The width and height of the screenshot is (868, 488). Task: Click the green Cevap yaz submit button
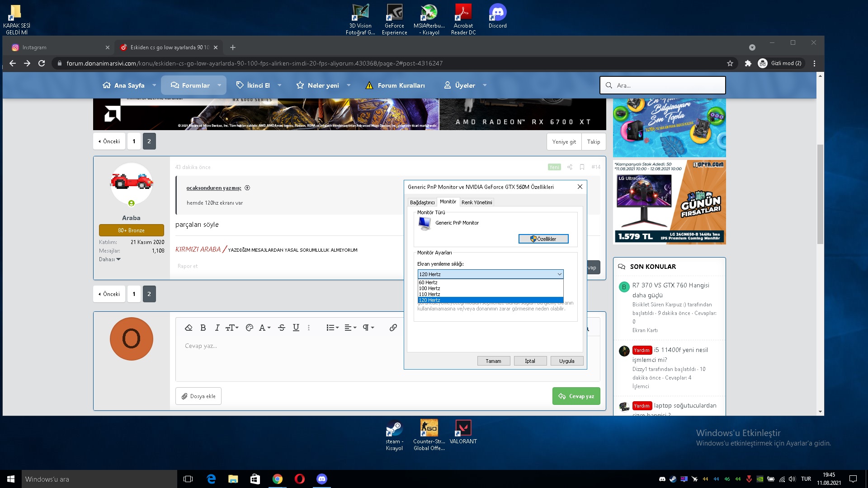coord(576,396)
